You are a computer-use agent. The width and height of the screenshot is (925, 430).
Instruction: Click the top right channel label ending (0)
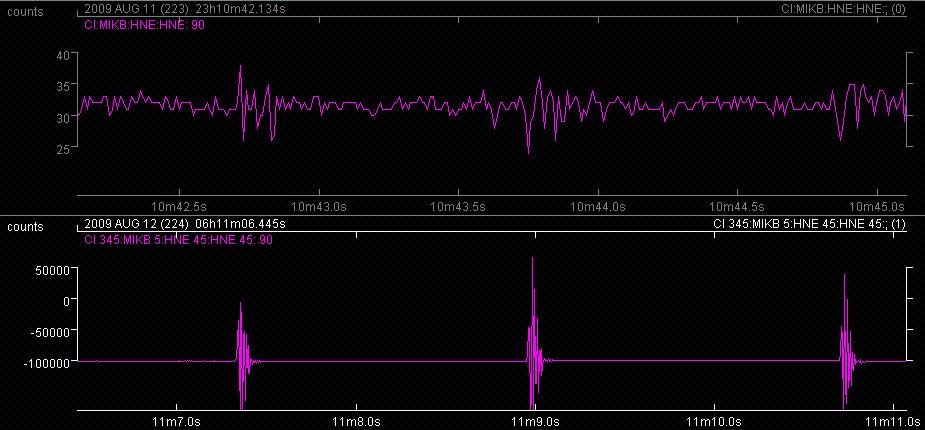click(x=843, y=9)
